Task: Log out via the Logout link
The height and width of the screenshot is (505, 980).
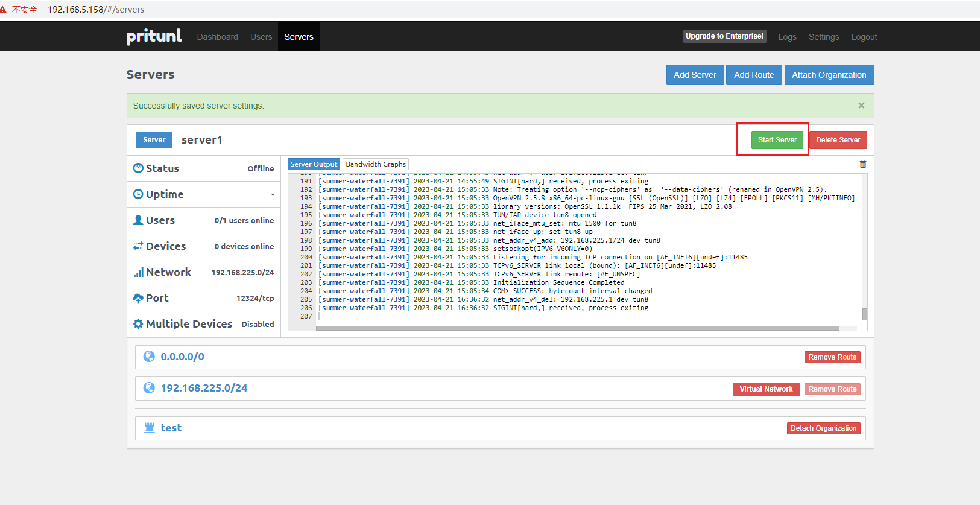Action: [864, 37]
